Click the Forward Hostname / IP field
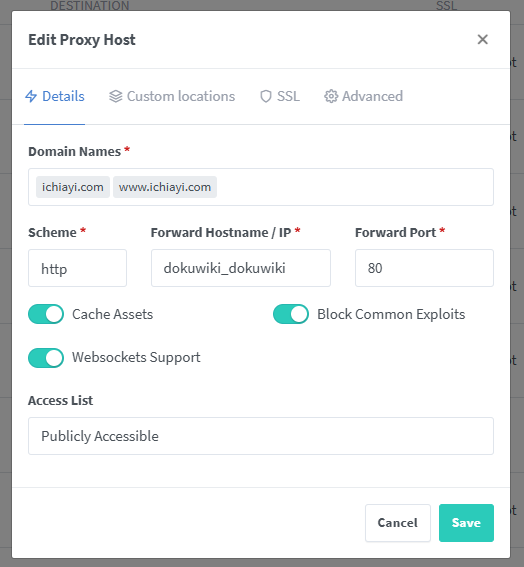The height and width of the screenshot is (567, 524). (241, 268)
